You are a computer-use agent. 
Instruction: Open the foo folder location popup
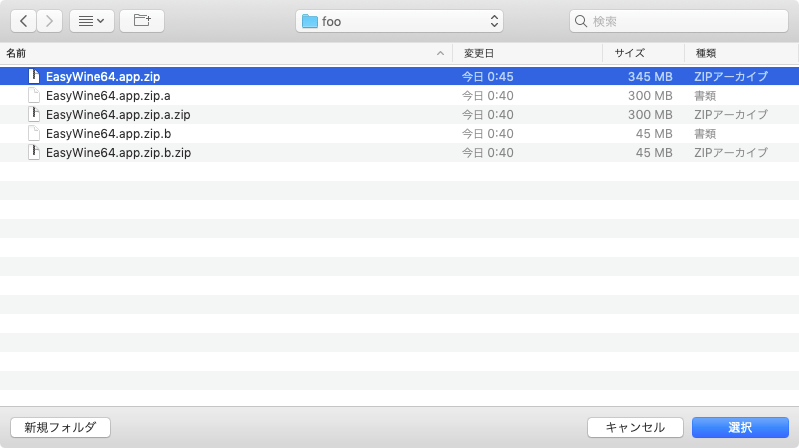400,21
